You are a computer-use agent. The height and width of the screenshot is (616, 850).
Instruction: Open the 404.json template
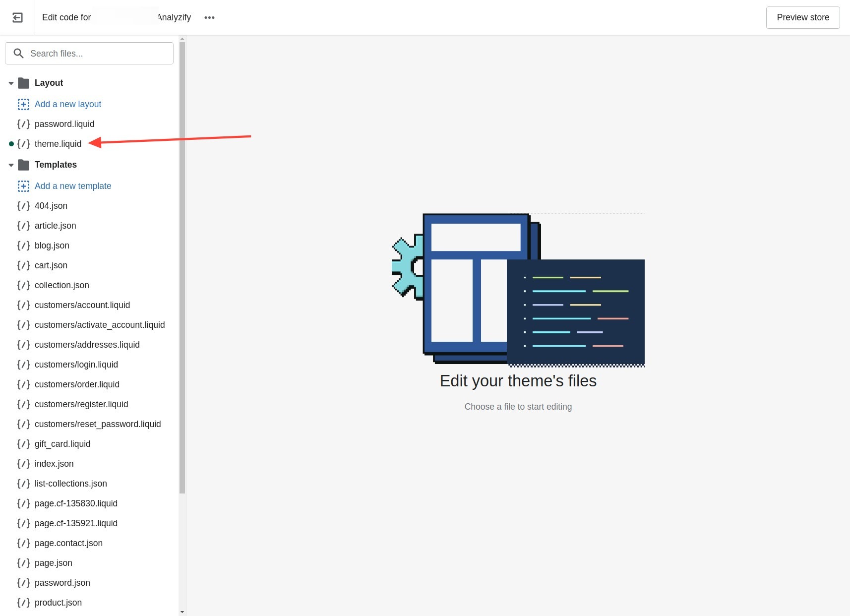51,206
